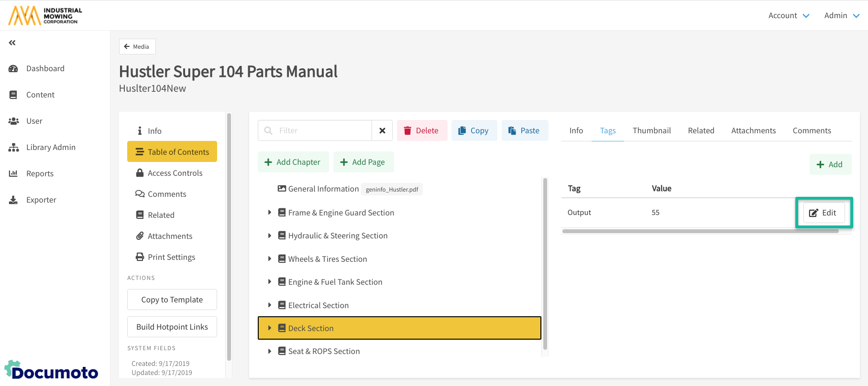This screenshot has width=868, height=386.
Task: Click the Library Admin hierarchy icon
Action: (13, 148)
